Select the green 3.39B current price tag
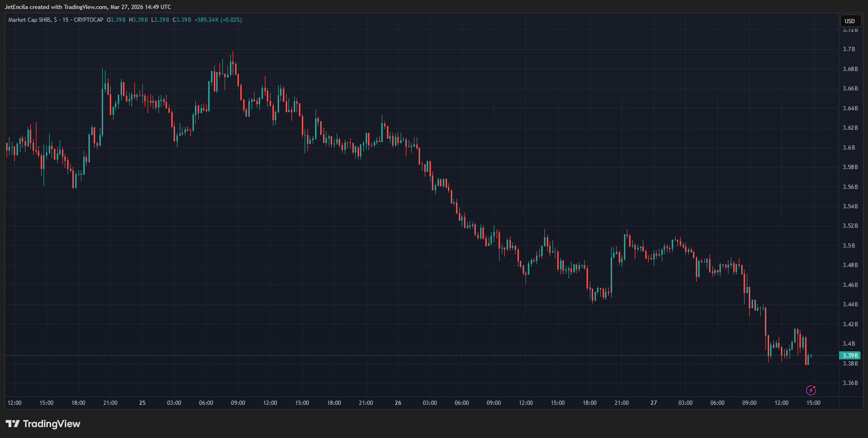The width and height of the screenshot is (868, 438). pos(850,356)
